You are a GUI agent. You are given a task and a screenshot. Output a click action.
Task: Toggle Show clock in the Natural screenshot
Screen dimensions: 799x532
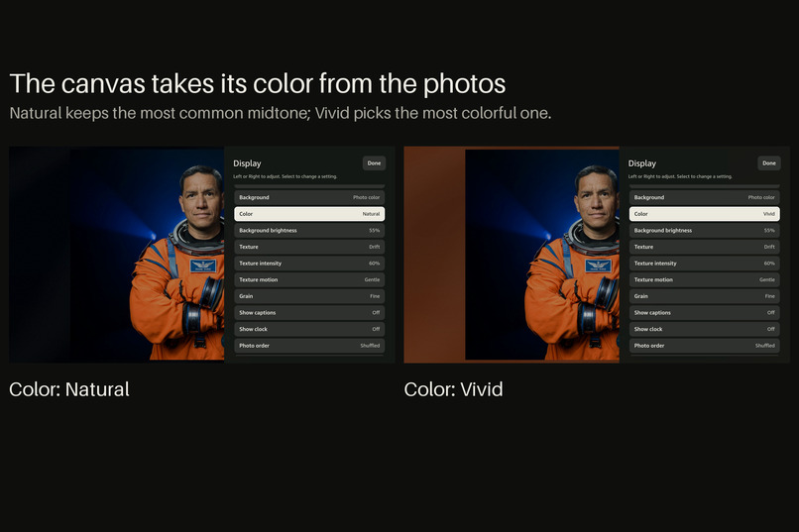[x=309, y=329]
